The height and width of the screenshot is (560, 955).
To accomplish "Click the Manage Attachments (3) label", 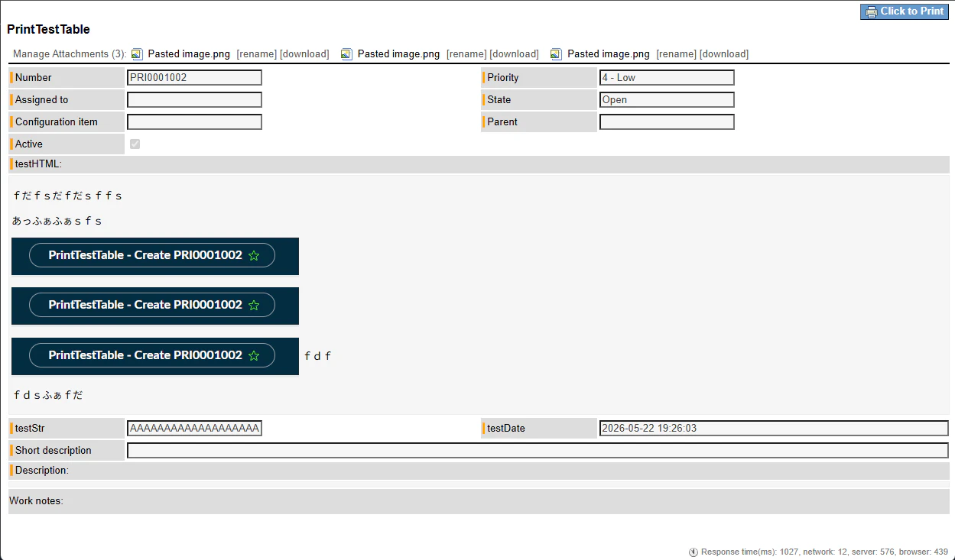I will (70, 54).
